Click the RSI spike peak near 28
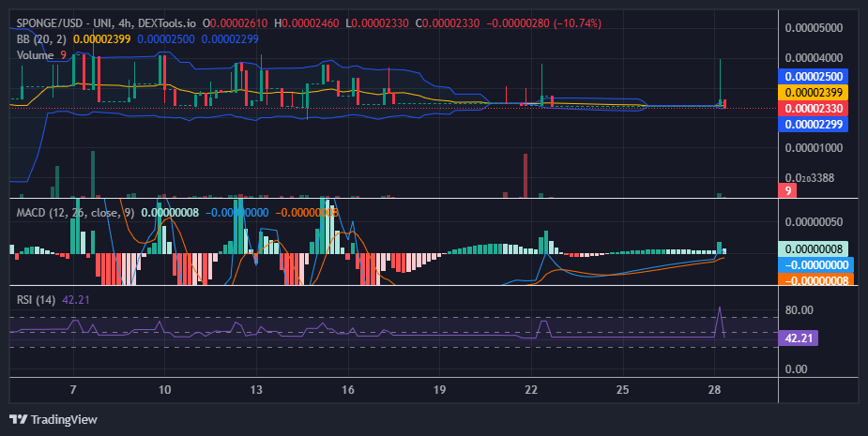The height and width of the screenshot is (436, 868). [x=720, y=308]
